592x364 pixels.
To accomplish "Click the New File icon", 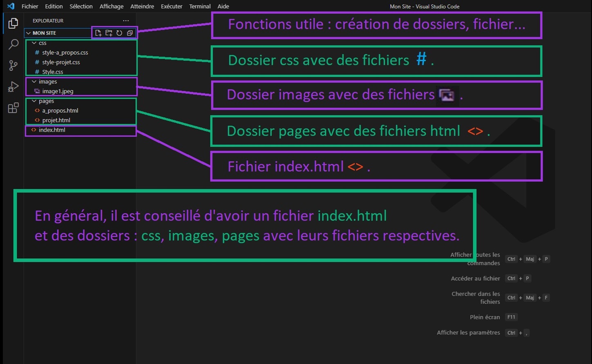I will [x=98, y=33].
